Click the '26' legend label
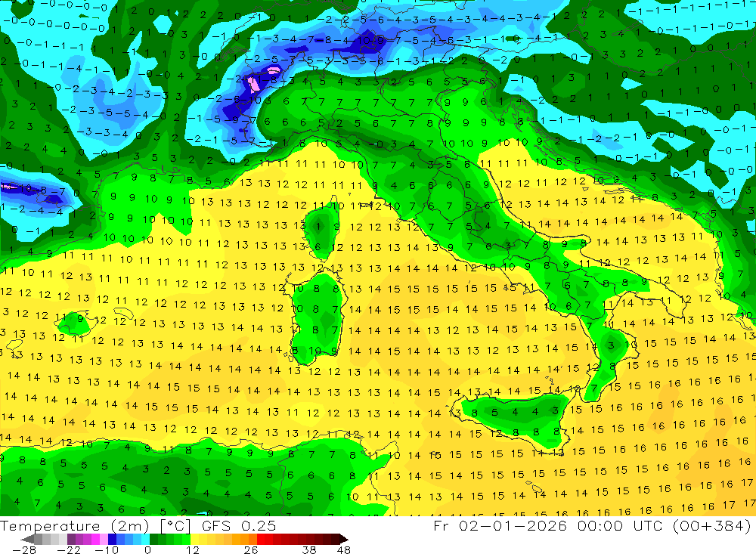Screen dimensions: 756x554 point(251,550)
